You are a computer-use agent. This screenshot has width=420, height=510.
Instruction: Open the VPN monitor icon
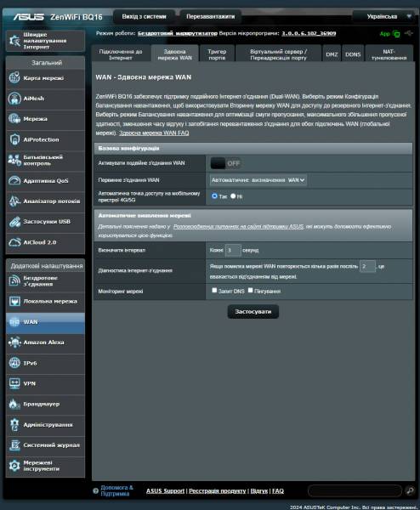tap(14, 383)
